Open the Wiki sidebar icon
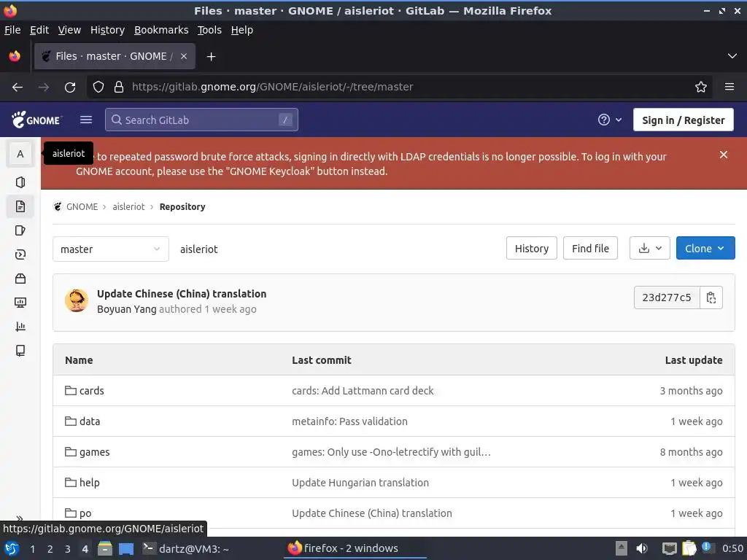The image size is (747, 560). [x=20, y=351]
